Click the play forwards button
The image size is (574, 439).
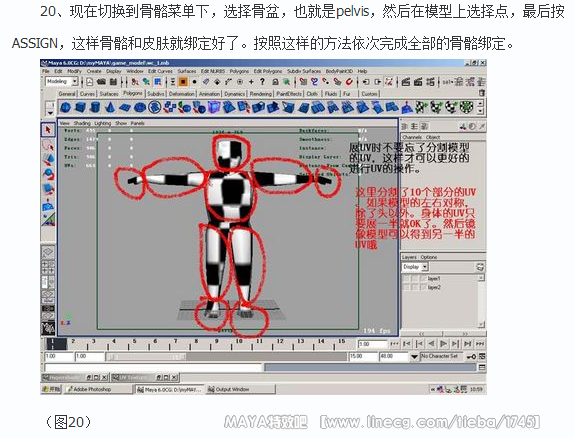click(x=443, y=344)
